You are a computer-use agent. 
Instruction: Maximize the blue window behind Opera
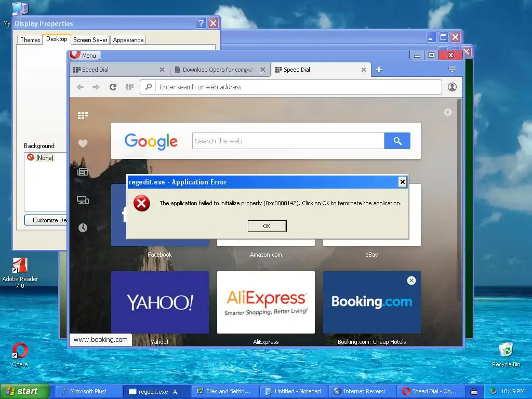coord(443,37)
